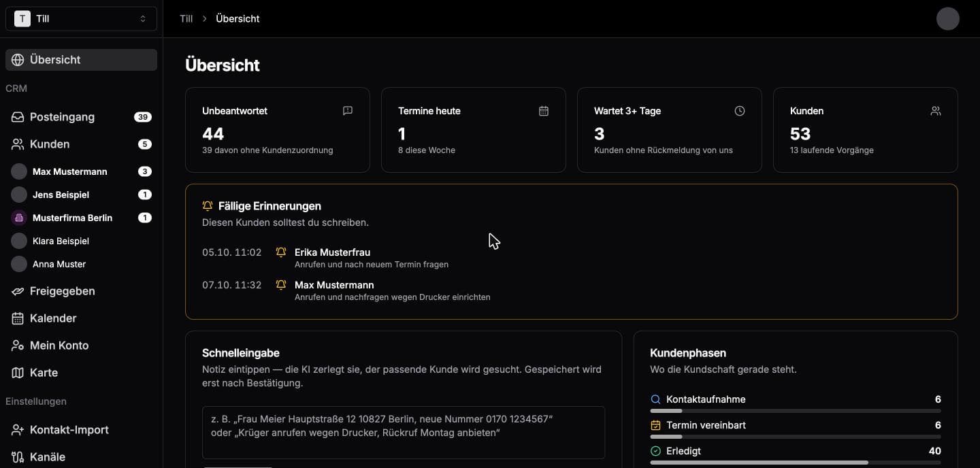980x468 pixels.
Task: Click "Anrufen und nachfragen wegen Drucker einrichten"
Action: [393, 297]
